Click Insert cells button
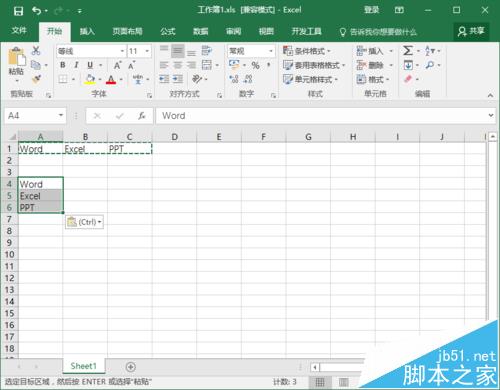 pyautogui.click(x=370, y=51)
